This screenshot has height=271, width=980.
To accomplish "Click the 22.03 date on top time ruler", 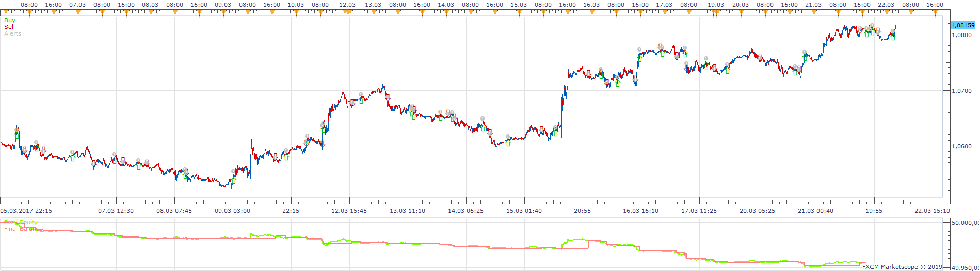I will point(886,5).
